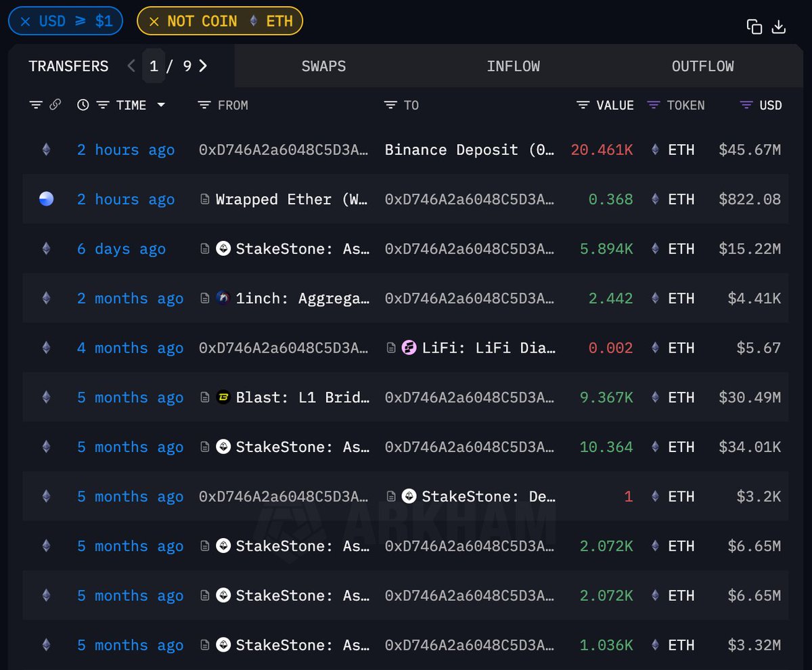Image resolution: width=812 pixels, height=670 pixels.
Task: Click the USD amount $4.41K
Action: pyautogui.click(x=754, y=298)
